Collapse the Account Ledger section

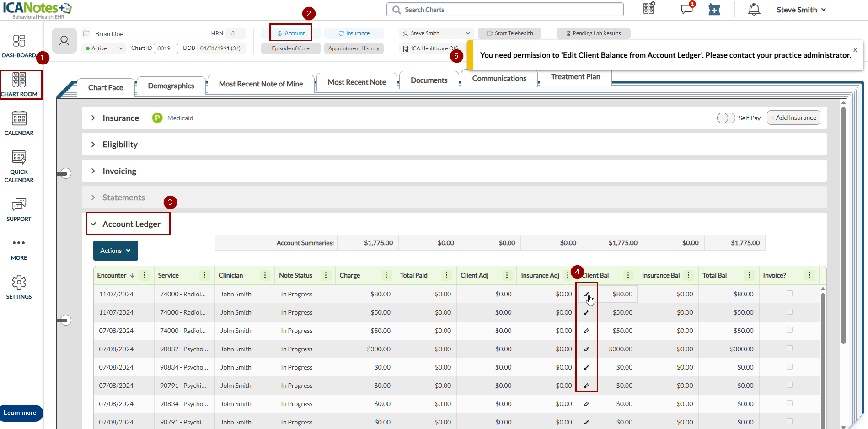93,224
